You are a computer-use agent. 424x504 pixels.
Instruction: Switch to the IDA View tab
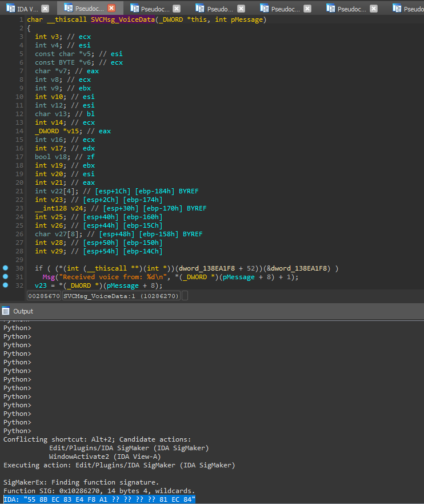[x=27, y=9]
